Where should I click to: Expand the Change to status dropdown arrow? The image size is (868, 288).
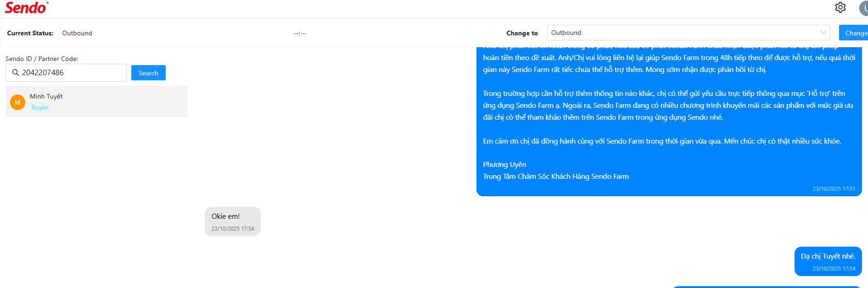[823, 33]
